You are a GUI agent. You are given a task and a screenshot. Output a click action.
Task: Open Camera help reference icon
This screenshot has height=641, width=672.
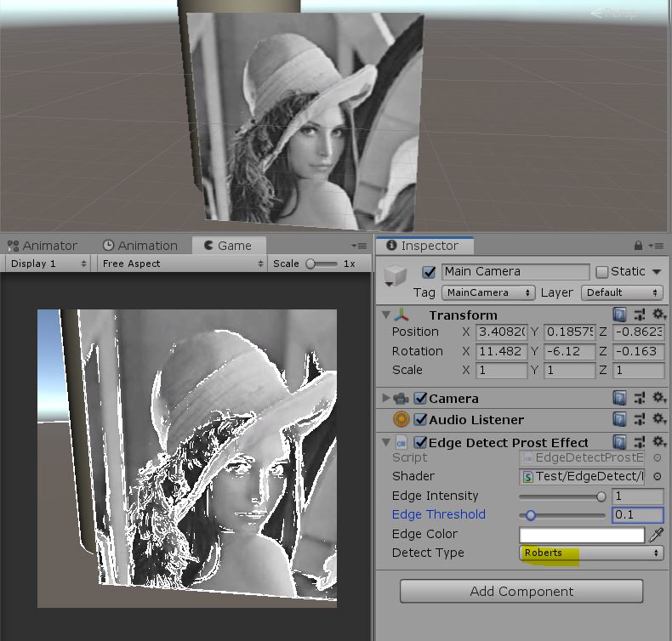[619, 398]
